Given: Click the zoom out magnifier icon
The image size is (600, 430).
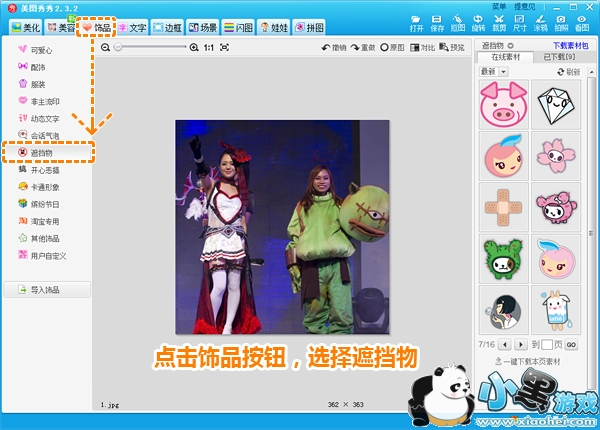Looking at the screenshot, I should click(105, 47).
